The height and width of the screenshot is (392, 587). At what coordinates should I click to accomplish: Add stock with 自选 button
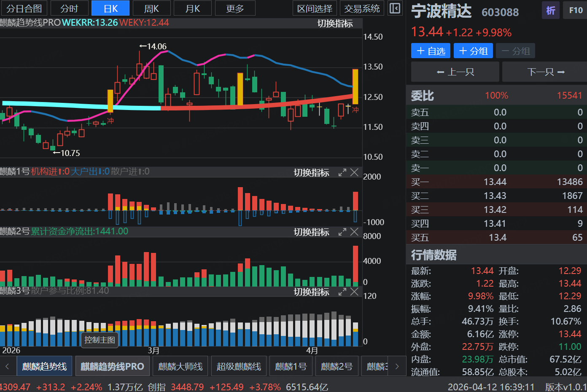[x=431, y=51]
